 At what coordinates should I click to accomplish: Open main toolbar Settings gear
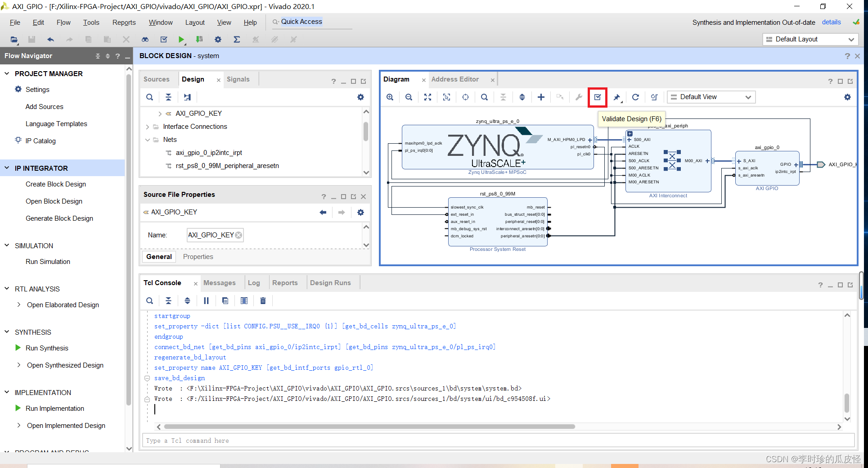218,40
